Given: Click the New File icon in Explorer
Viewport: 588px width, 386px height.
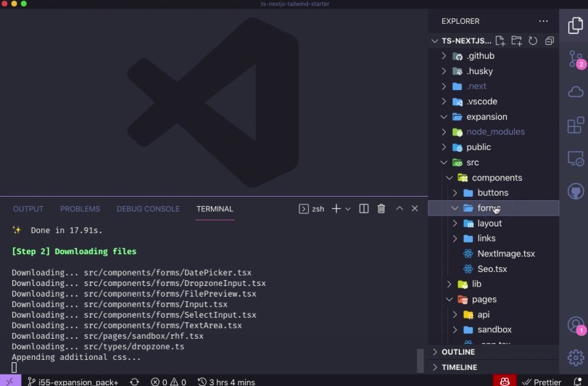Looking at the screenshot, I should [x=500, y=41].
